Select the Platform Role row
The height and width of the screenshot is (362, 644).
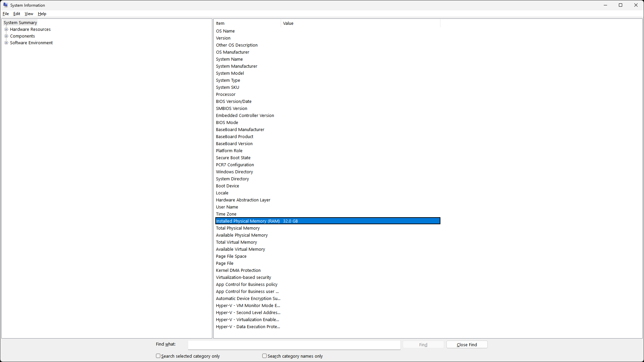tap(328, 151)
